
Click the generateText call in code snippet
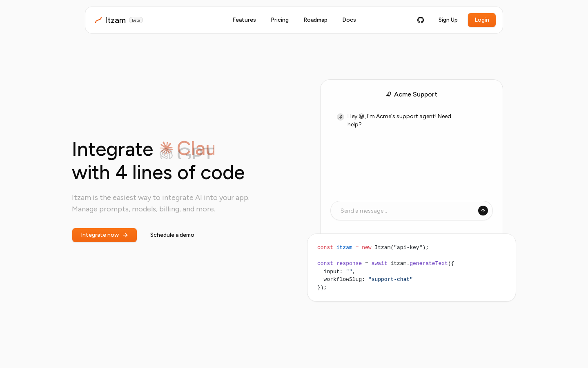429,264
